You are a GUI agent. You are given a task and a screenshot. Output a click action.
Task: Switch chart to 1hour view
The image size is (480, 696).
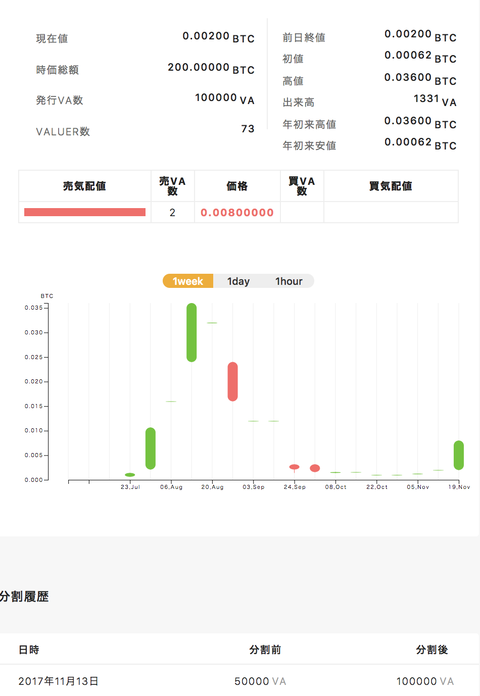(x=289, y=281)
